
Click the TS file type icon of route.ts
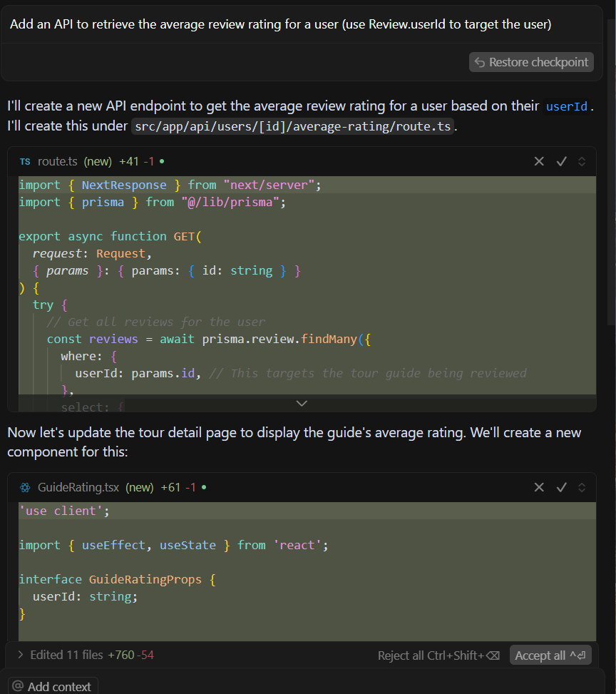click(x=25, y=161)
